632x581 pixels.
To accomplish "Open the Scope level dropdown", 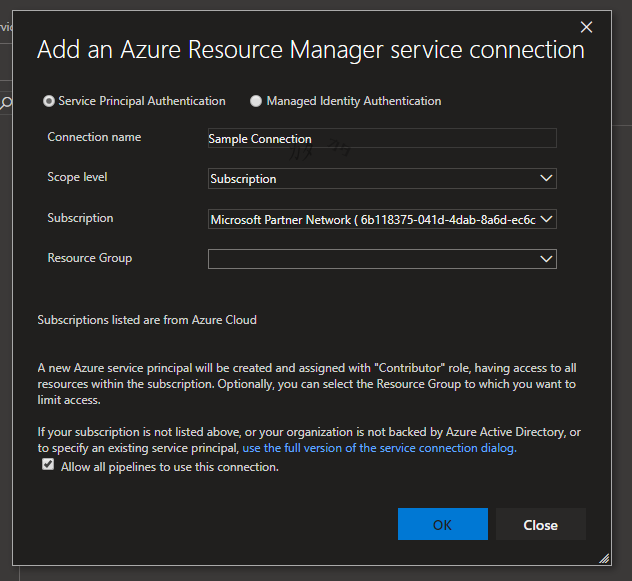I will [x=381, y=179].
